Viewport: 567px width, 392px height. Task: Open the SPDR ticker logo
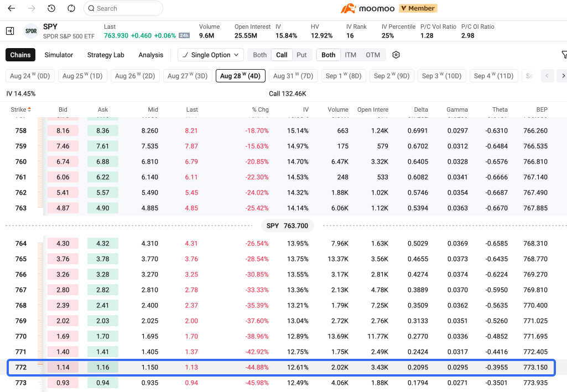pos(31,31)
